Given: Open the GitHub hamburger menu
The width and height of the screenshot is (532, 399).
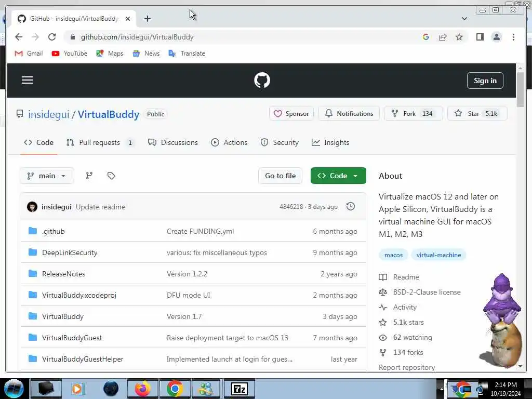Looking at the screenshot, I should pyautogui.click(x=28, y=80).
